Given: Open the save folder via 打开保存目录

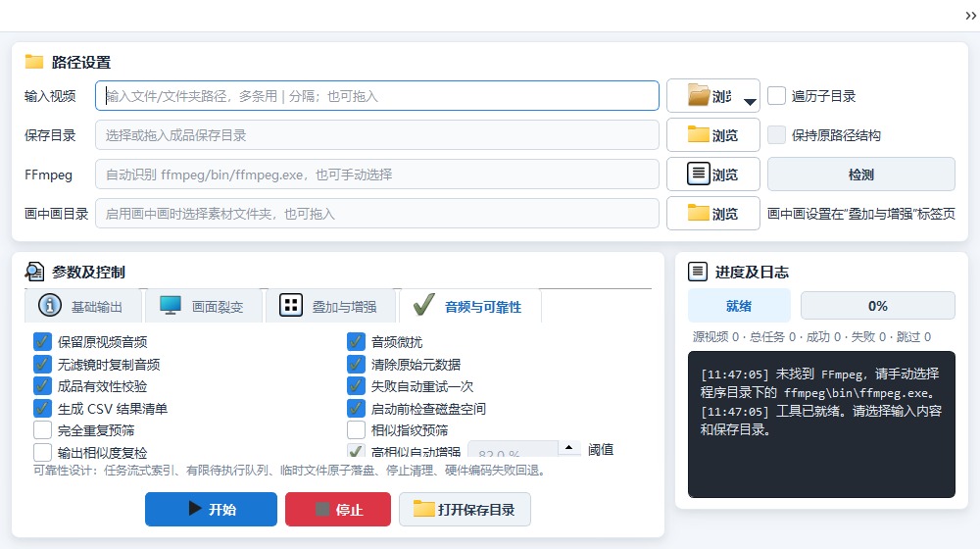Looking at the screenshot, I should click(x=465, y=509).
